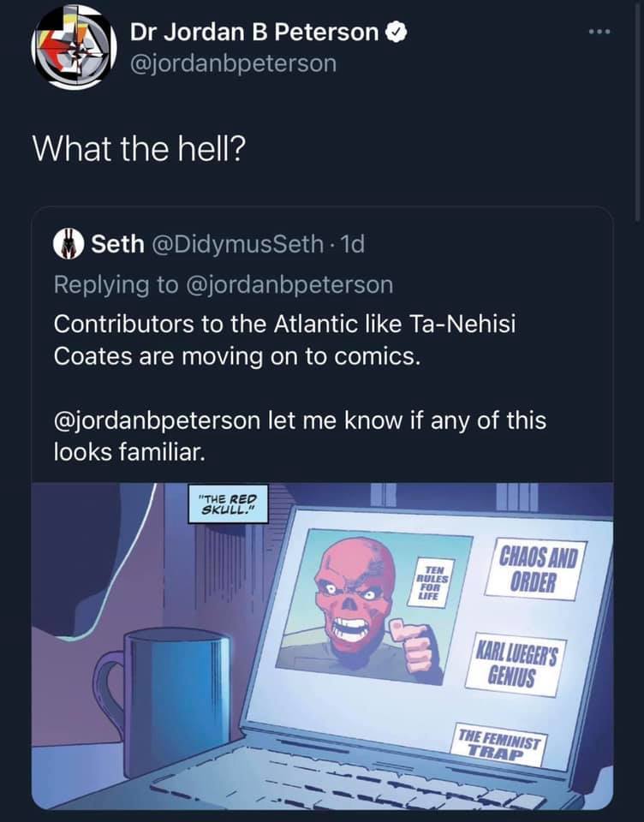Open the three-dot more options menu

[599, 33]
